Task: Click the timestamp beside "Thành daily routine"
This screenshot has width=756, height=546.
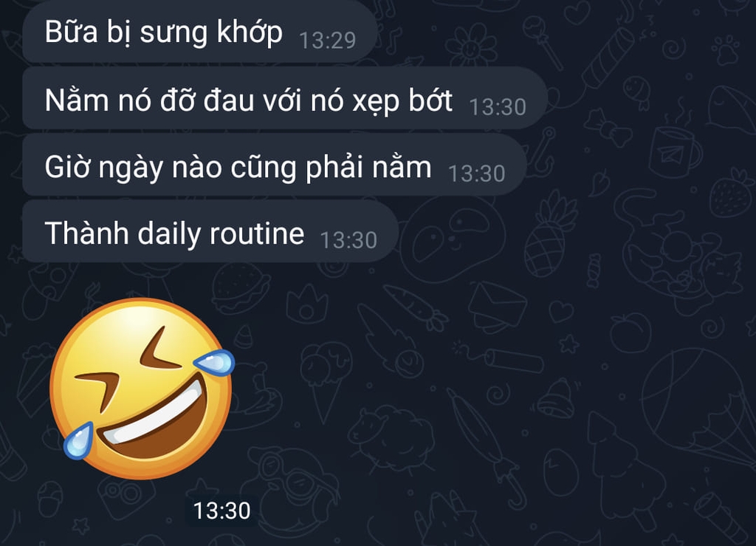Action: click(348, 239)
